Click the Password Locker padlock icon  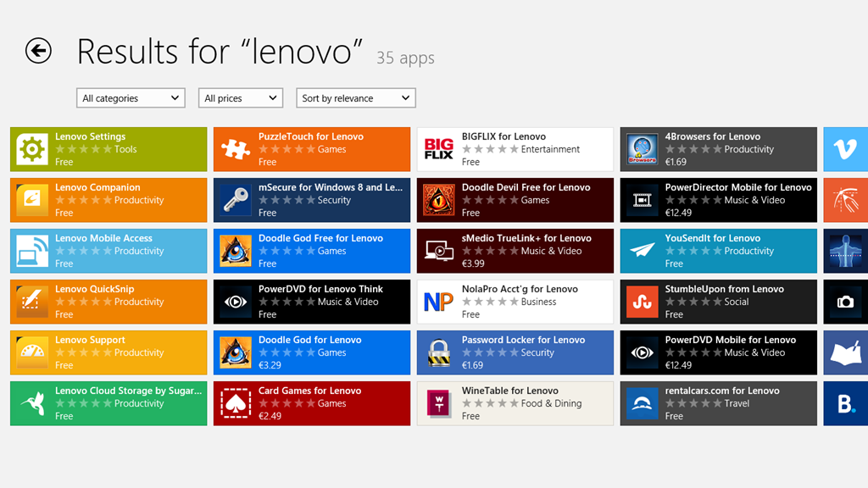pos(439,352)
